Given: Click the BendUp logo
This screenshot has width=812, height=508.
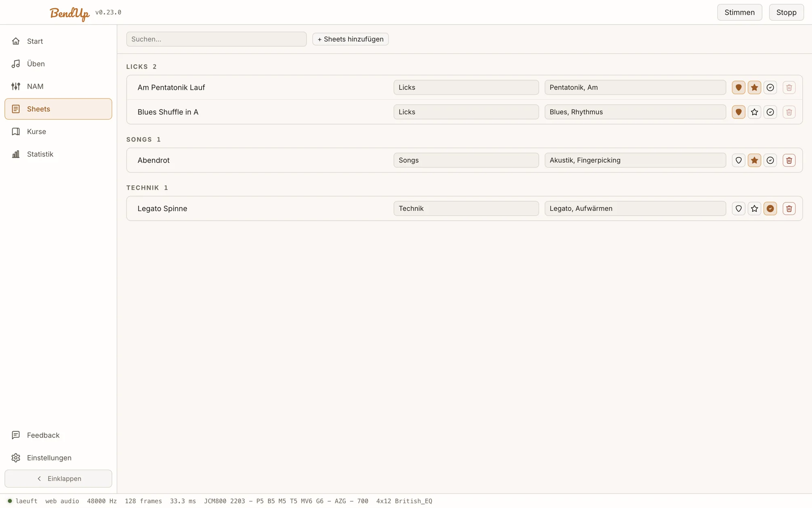Looking at the screenshot, I should pos(69,13).
